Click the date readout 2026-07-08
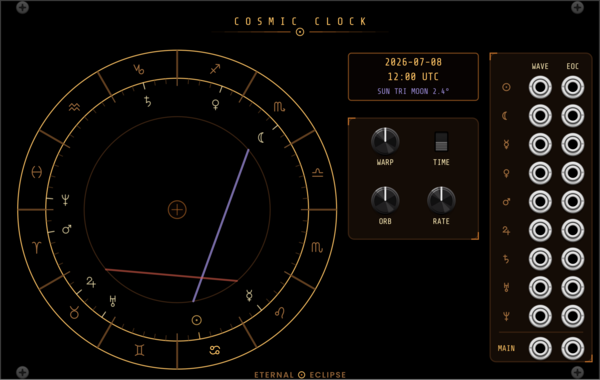The height and width of the screenshot is (380, 600). 413,62
